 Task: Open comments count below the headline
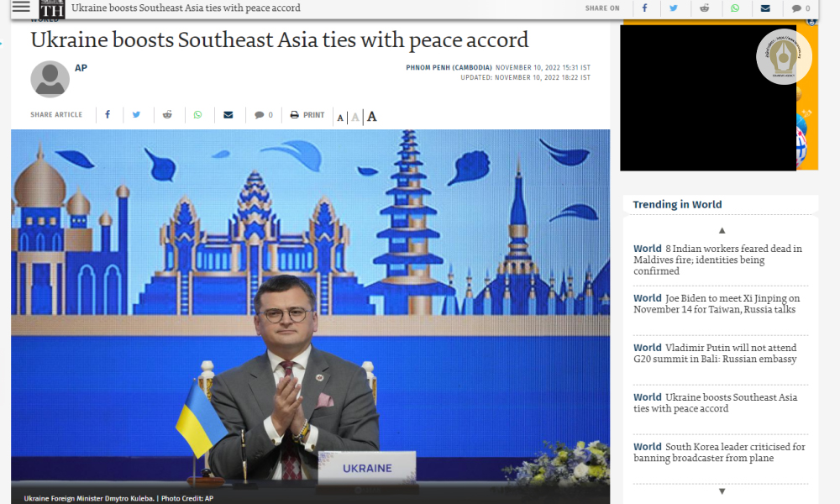[264, 115]
